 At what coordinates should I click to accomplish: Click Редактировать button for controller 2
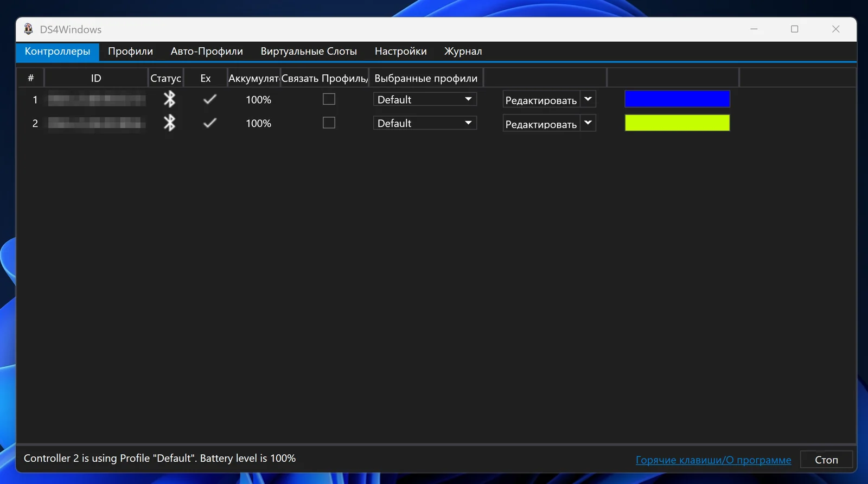click(541, 124)
